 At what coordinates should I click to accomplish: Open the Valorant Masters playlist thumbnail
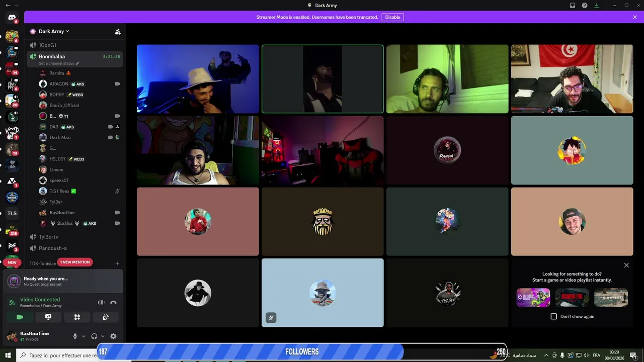pyautogui.click(x=533, y=298)
